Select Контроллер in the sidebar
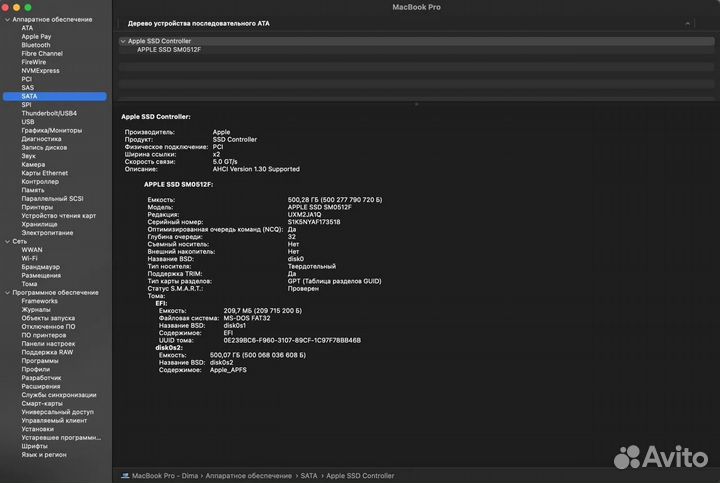Image resolution: width=720 pixels, height=483 pixels. pos(40,181)
